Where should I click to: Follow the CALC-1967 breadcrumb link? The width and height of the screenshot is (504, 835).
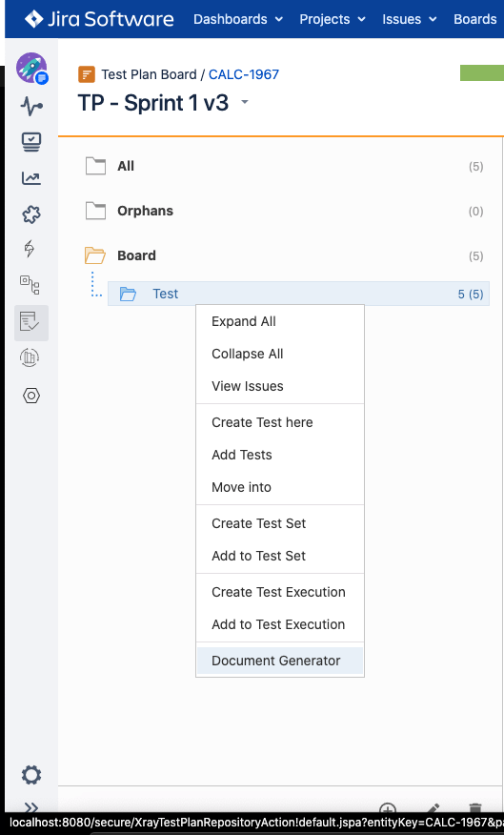[x=244, y=74]
